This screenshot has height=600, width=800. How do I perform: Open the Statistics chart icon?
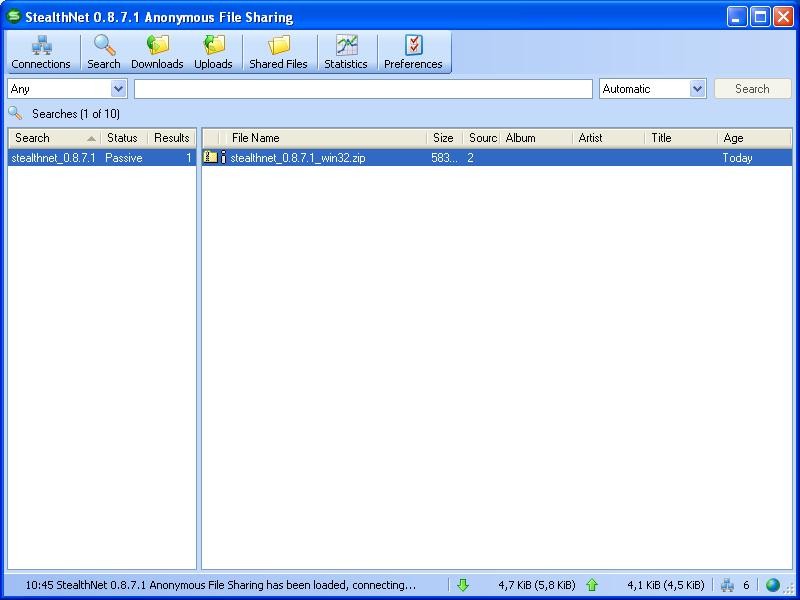tap(346, 45)
